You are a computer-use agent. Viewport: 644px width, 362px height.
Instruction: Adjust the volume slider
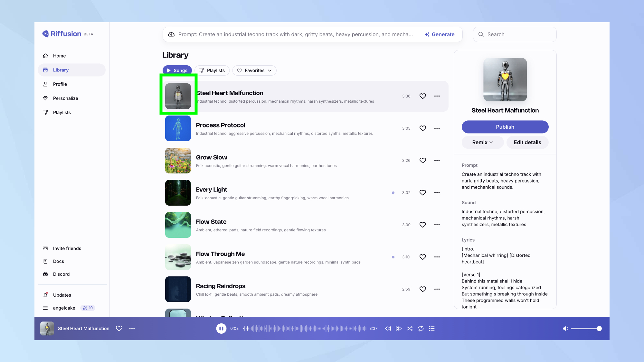(x=586, y=329)
